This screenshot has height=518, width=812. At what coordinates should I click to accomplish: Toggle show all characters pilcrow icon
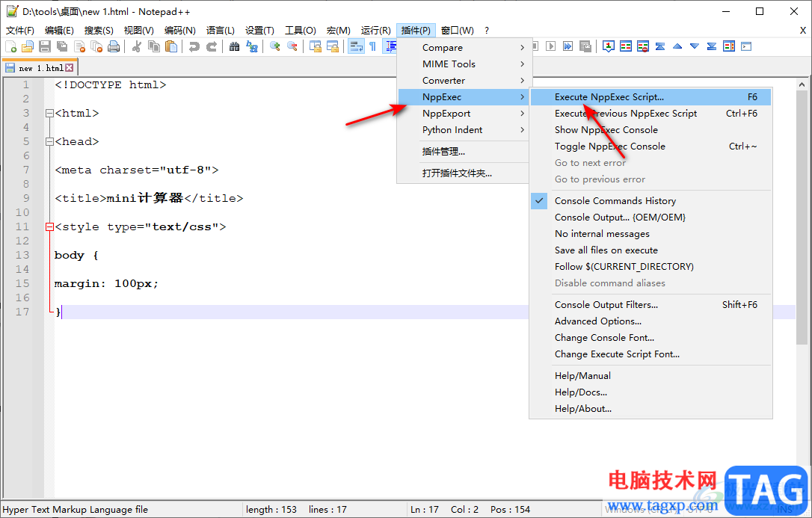(x=373, y=46)
